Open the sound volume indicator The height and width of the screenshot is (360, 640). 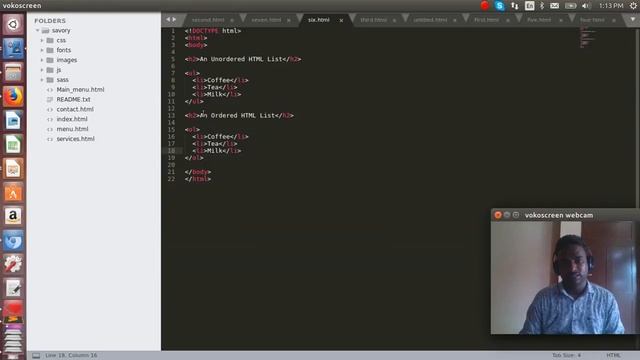point(587,6)
